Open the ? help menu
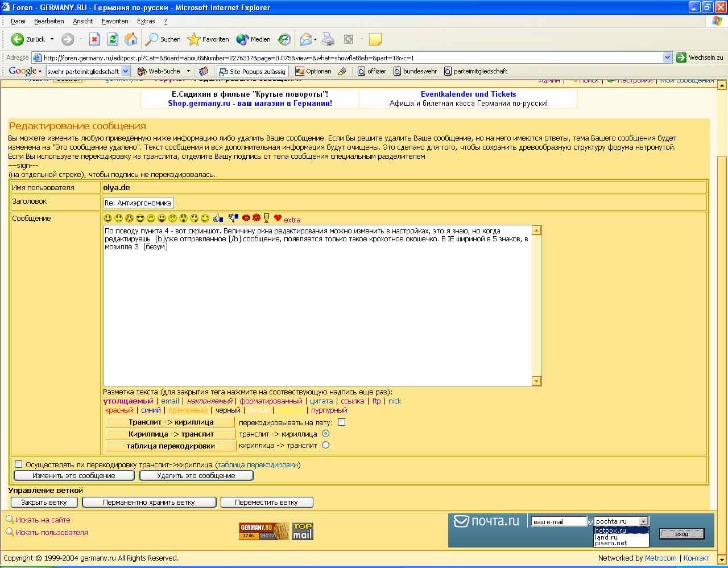The image size is (728, 568). click(x=166, y=21)
